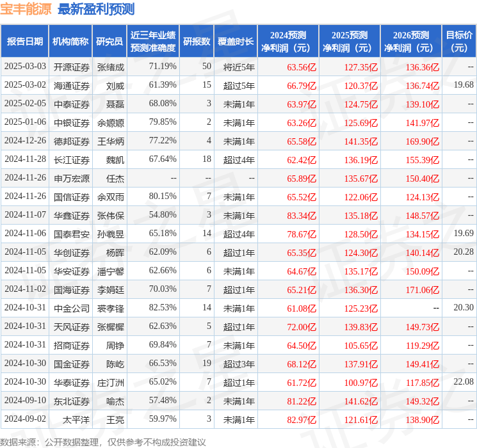The image size is (477, 448).
Task: Click institution 华泰证券
Action: [72, 383]
